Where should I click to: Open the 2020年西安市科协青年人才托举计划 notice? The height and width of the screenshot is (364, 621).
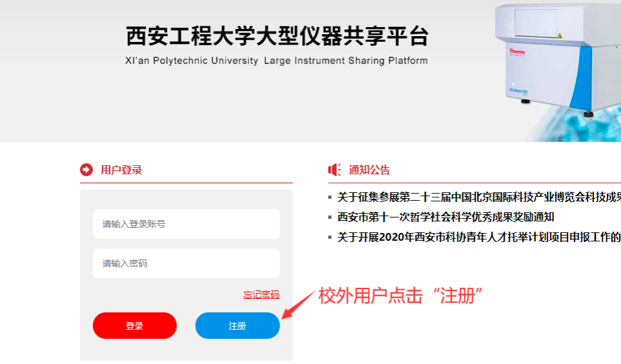click(x=478, y=238)
